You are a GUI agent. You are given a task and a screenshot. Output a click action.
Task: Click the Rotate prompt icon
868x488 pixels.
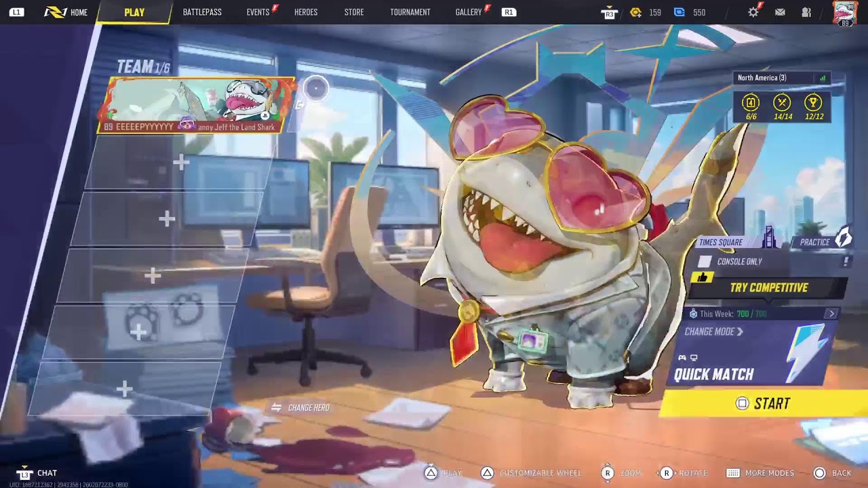coord(667,473)
